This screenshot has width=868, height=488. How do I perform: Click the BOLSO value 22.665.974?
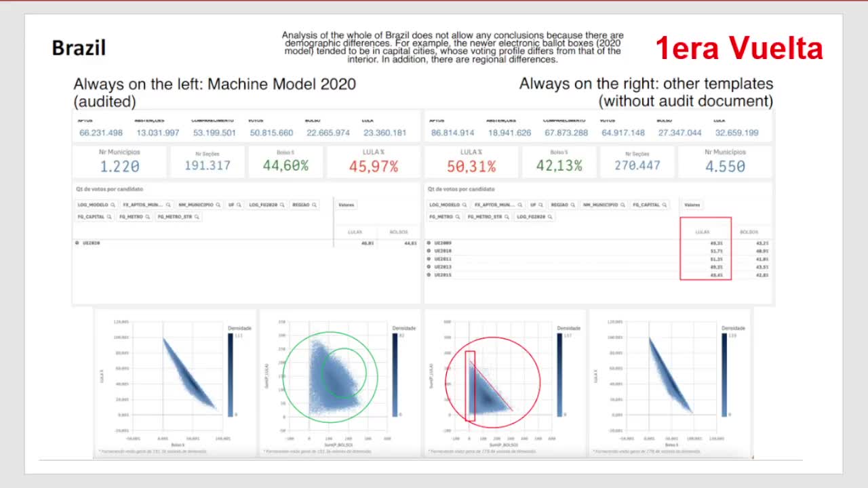(x=328, y=133)
